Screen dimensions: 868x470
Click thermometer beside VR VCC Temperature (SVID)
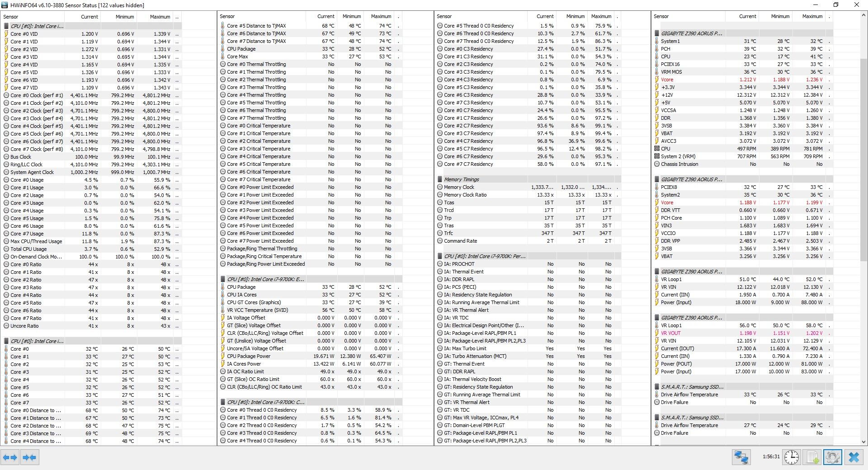[223, 310]
